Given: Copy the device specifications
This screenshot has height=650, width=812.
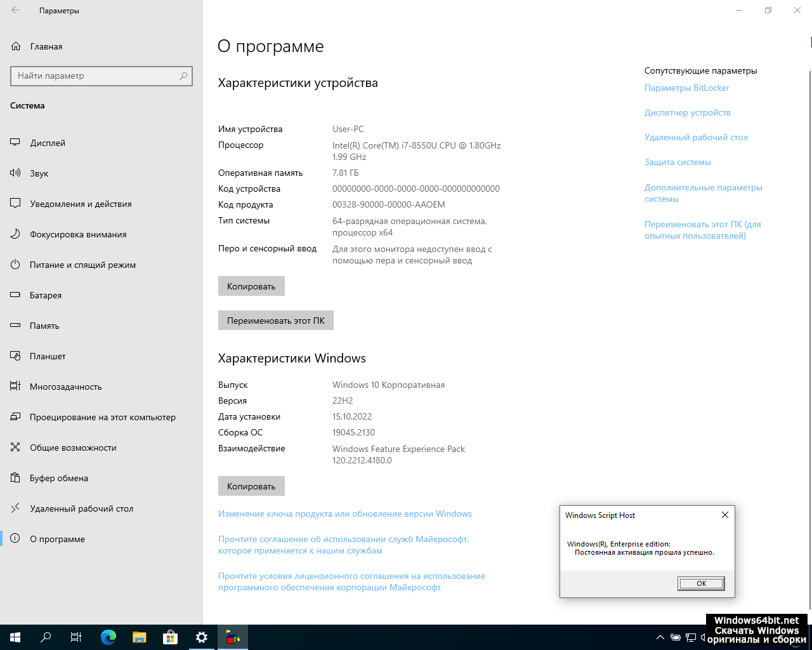Looking at the screenshot, I should [x=251, y=286].
